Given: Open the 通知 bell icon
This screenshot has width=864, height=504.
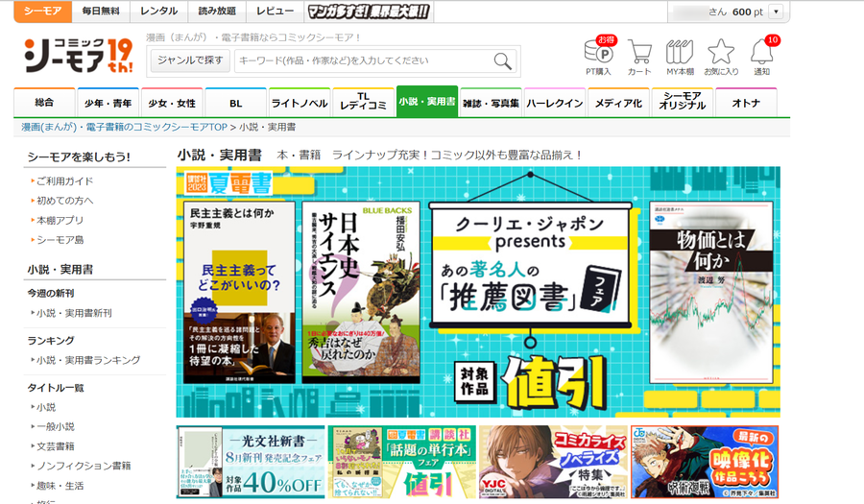Looking at the screenshot, I should pyautogui.click(x=761, y=56).
